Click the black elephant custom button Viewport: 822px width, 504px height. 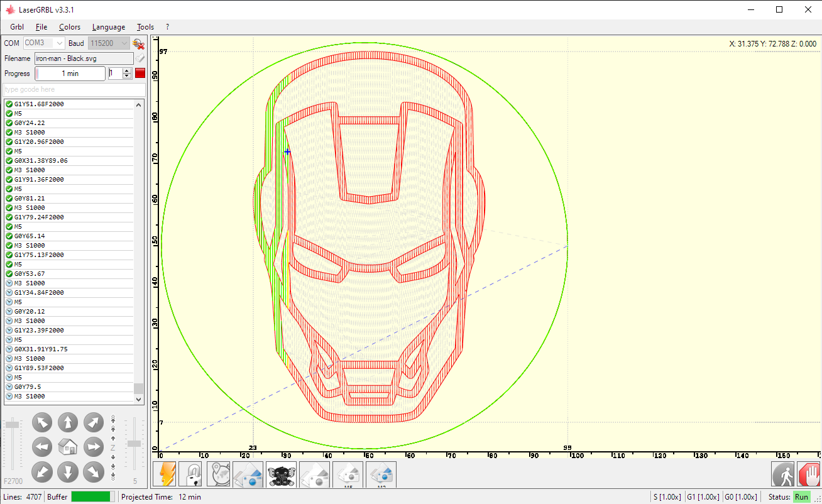tap(281, 474)
